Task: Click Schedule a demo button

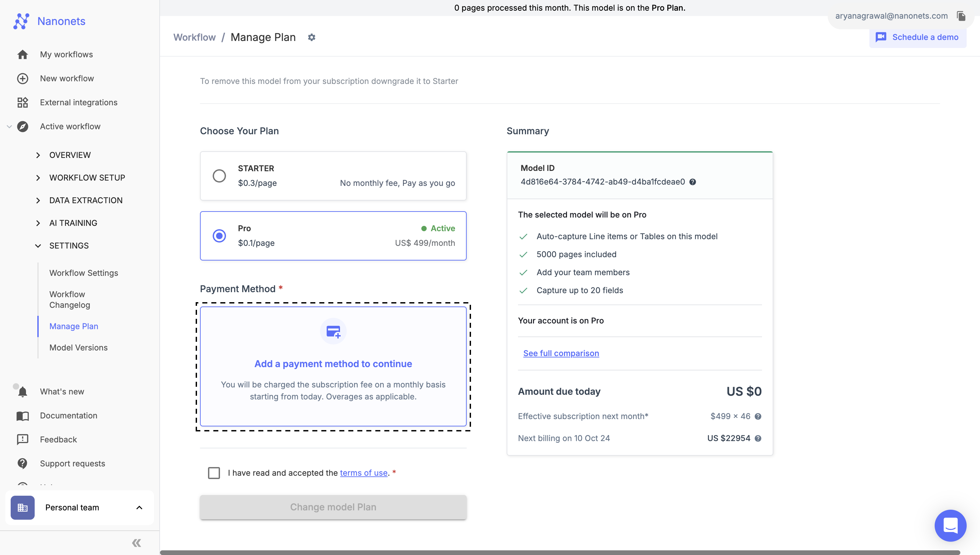Action: [x=917, y=37]
